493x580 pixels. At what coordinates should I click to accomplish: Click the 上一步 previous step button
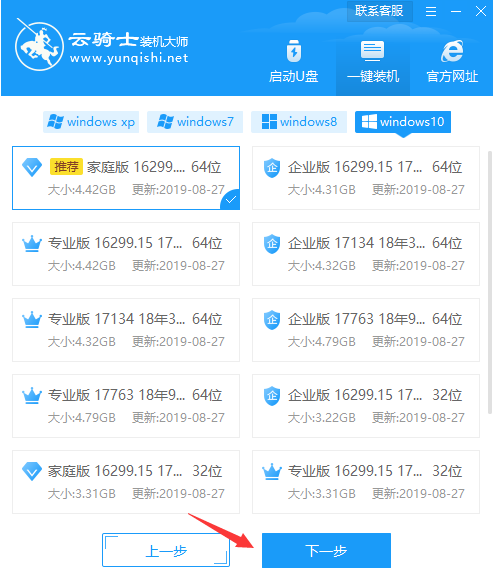(x=166, y=550)
